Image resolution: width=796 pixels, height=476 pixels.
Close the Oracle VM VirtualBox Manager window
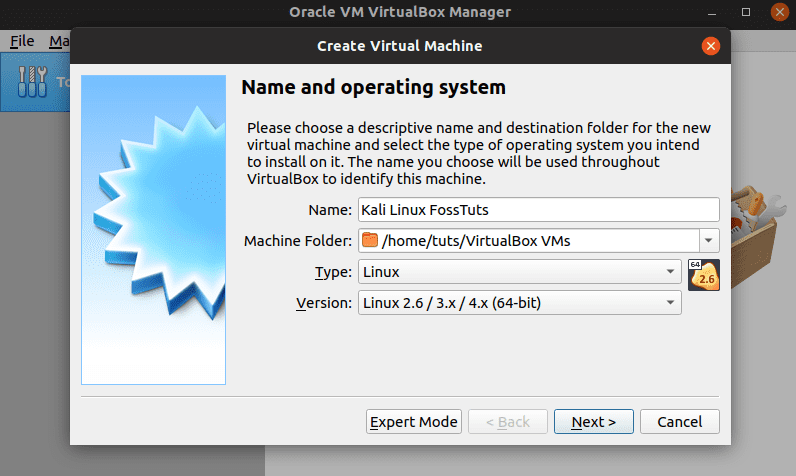(x=780, y=12)
